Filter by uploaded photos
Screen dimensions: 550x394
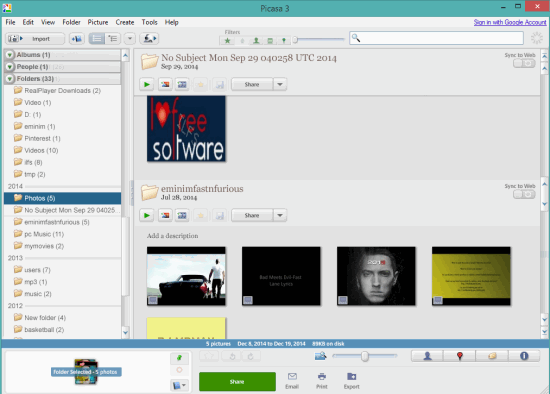pos(242,41)
